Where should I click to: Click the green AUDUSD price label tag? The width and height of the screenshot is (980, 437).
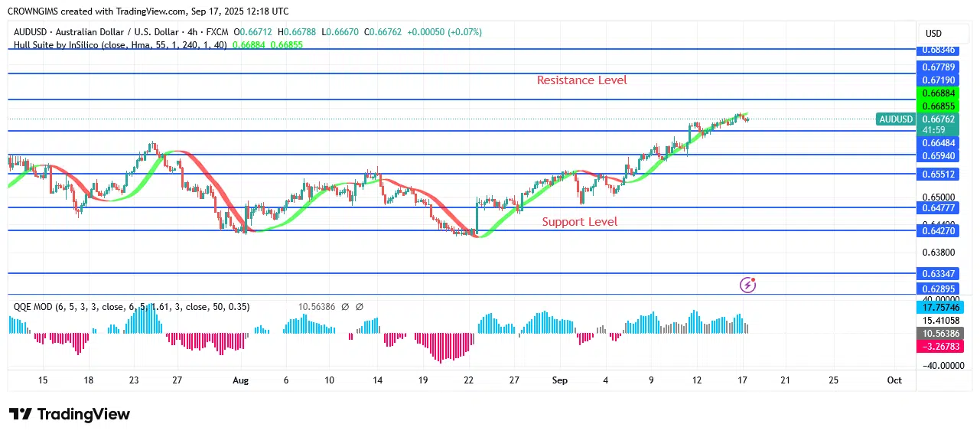[896, 119]
